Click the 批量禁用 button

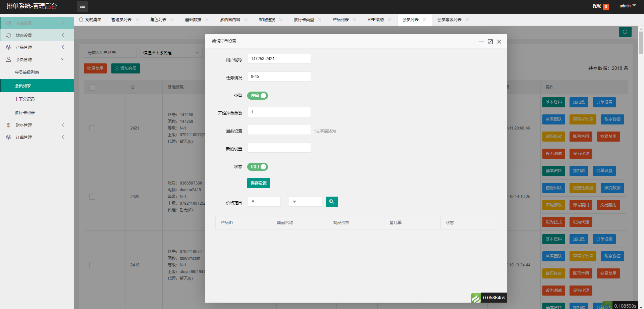pyautogui.click(x=95, y=68)
